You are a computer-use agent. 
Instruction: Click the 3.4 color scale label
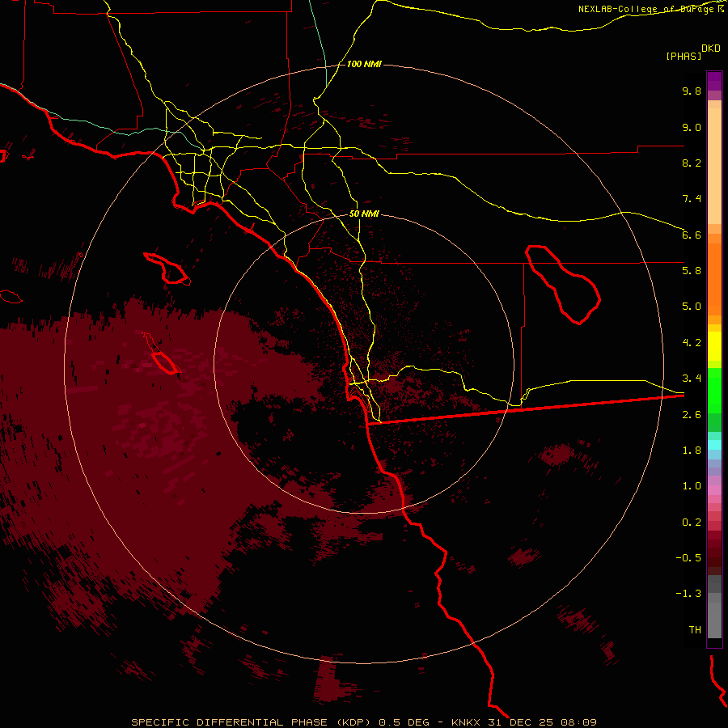click(692, 379)
